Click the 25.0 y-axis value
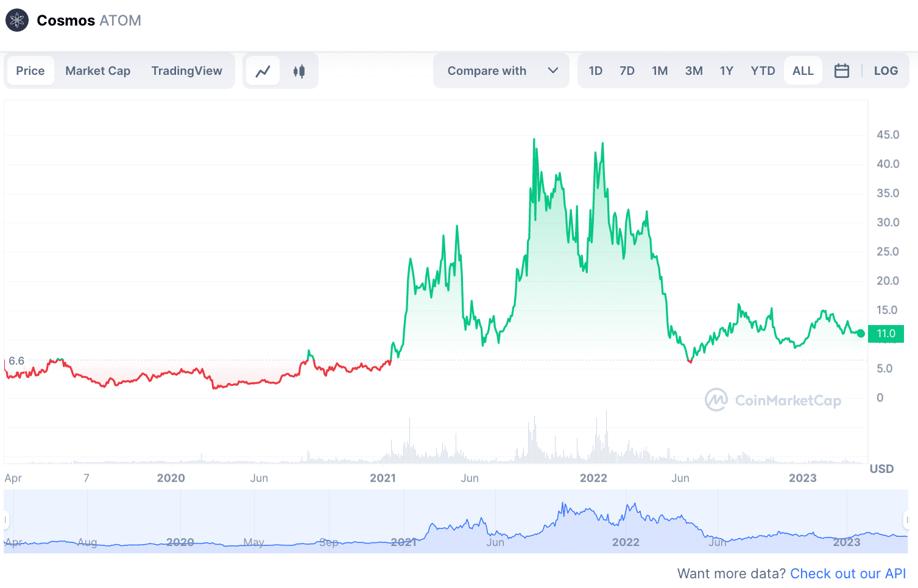Image resolution: width=918 pixels, height=588 pixels. point(888,251)
